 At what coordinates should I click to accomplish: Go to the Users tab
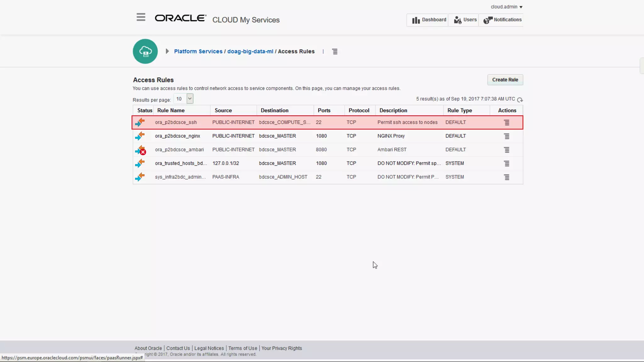pos(465,20)
